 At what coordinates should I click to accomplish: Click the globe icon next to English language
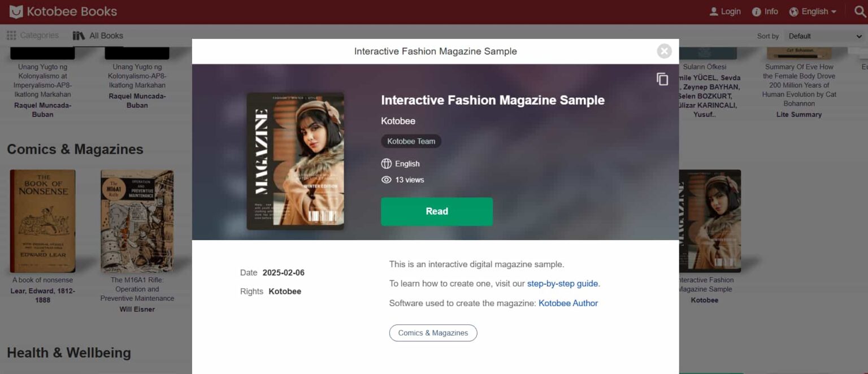[385, 163]
